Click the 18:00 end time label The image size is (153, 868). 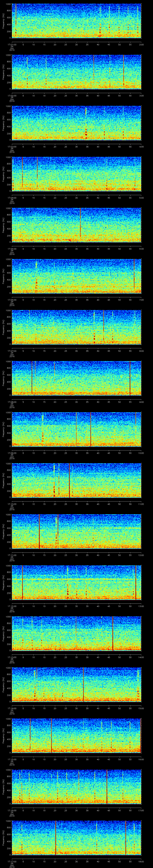click(141, 861)
